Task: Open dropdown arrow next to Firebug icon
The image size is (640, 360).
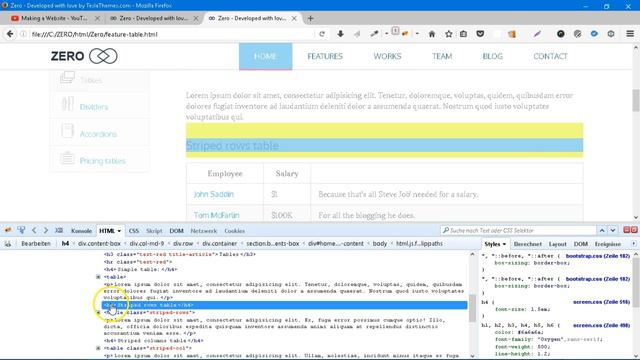Action: (x=417, y=34)
